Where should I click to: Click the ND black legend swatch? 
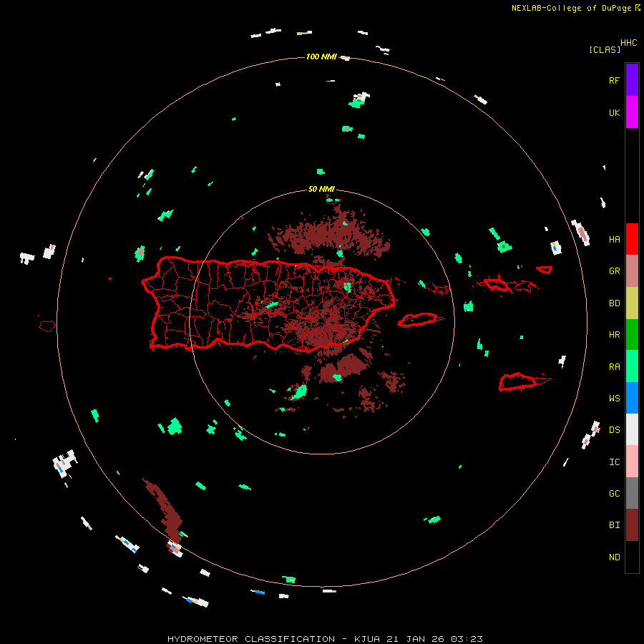click(x=632, y=557)
